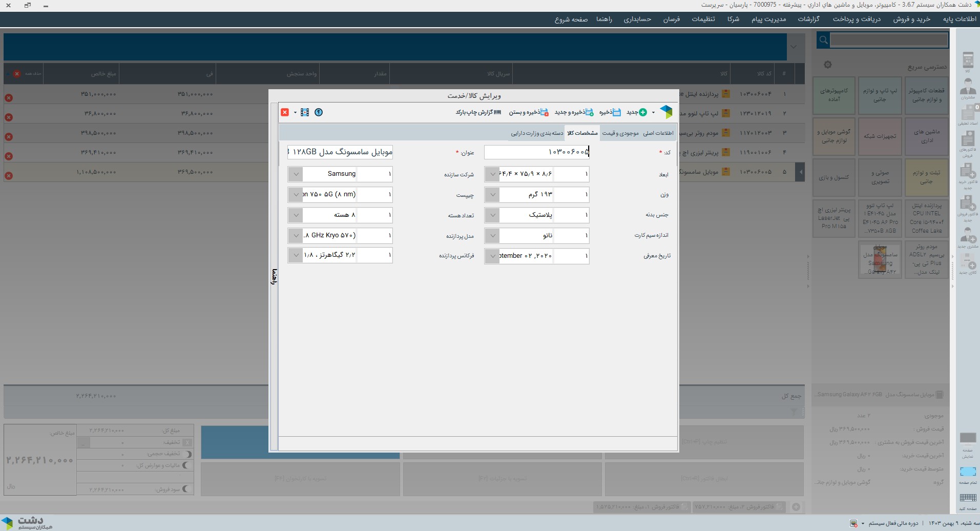Click the blue help icon in dialog toolbar

click(319, 112)
